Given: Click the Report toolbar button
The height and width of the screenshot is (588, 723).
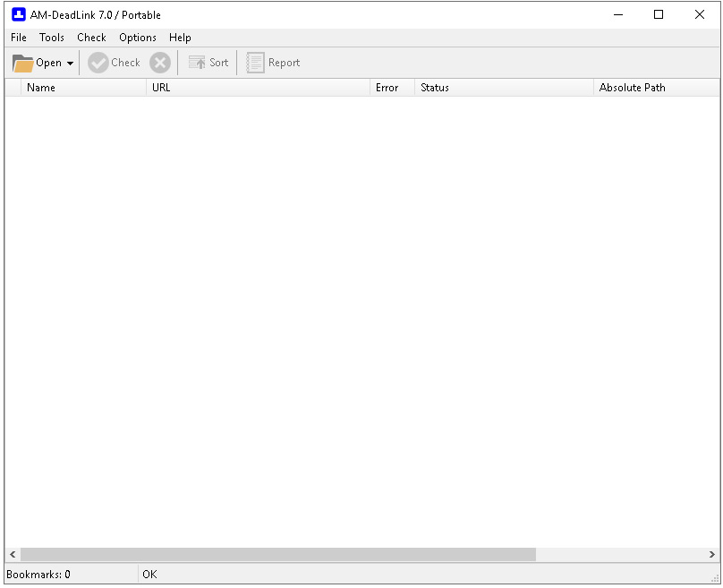Looking at the screenshot, I should 273,63.
